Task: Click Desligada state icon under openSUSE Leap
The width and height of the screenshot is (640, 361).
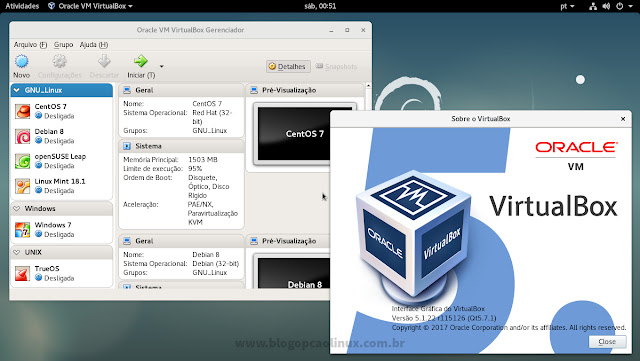Action: pyautogui.click(x=39, y=166)
